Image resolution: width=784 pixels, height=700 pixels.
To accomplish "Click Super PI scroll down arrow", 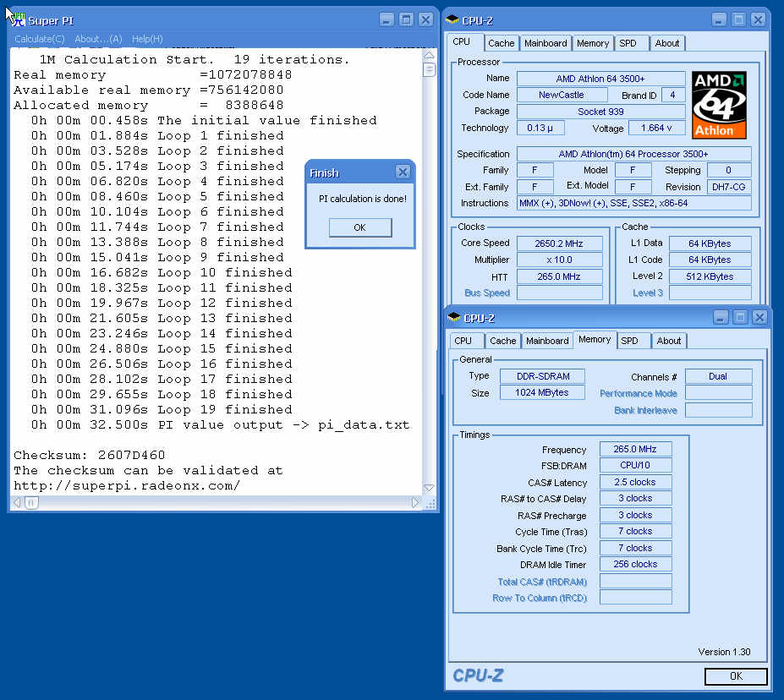I will [x=429, y=488].
